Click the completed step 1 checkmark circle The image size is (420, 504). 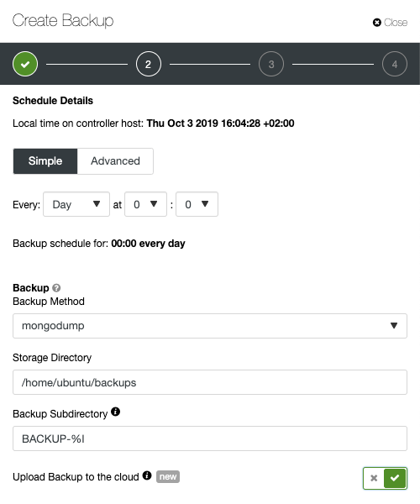pos(25,64)
